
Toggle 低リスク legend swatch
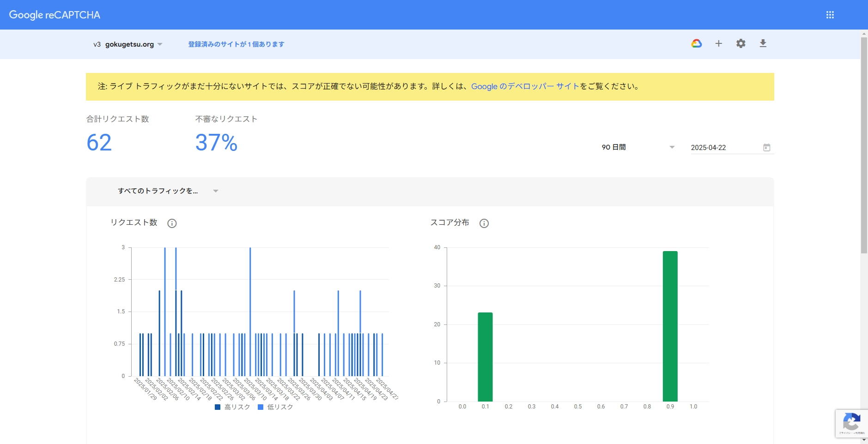pyautogui.click(x=261, y=407)
